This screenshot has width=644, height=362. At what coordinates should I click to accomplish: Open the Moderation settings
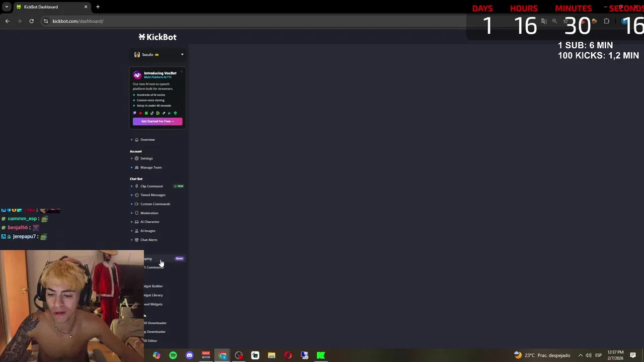click(149, 213)
